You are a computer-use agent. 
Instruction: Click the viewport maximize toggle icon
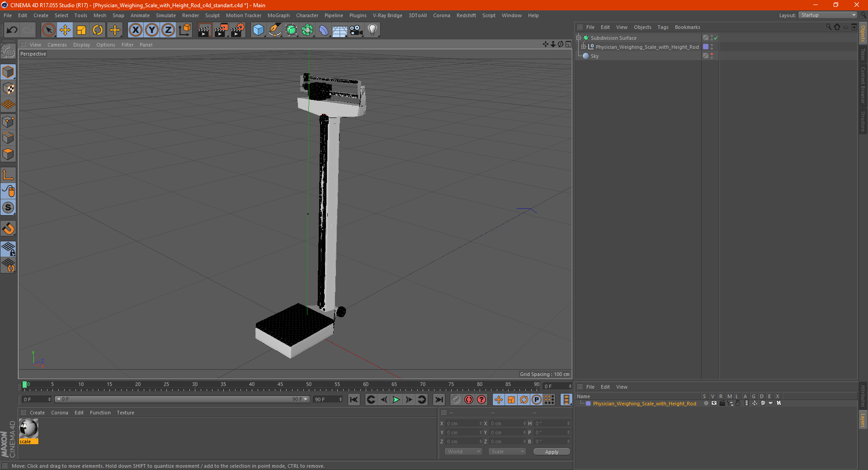tap(568, 44)
